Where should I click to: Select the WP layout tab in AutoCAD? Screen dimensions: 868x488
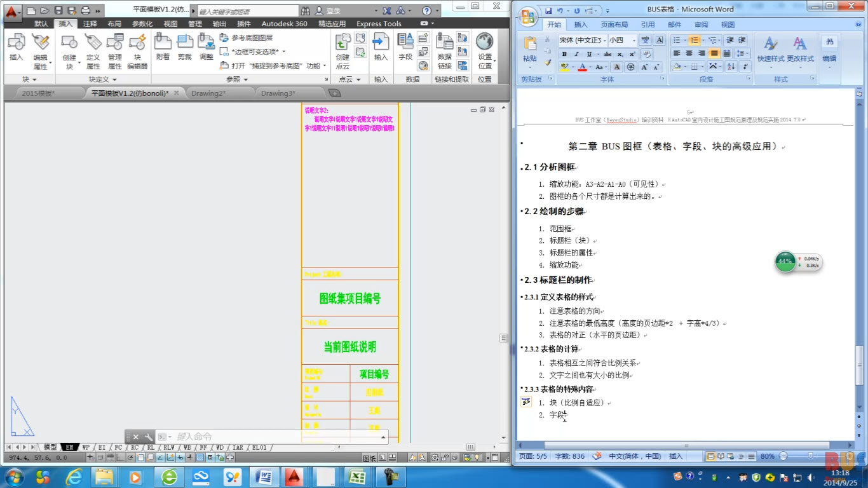[86, 447]
